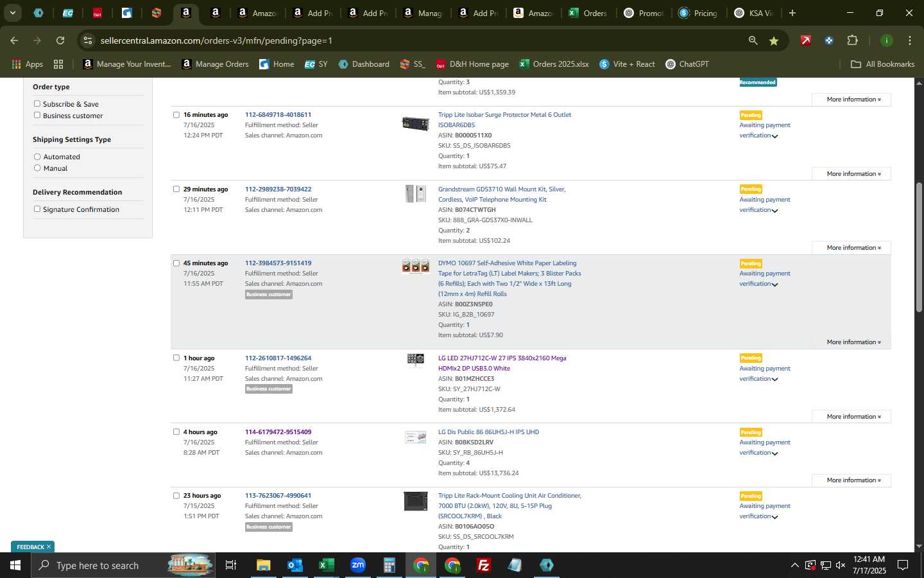Viewport: 924px width, 578px height.
Task: Switch to Orders Excel browser tab
Action: tap(588, 13)
